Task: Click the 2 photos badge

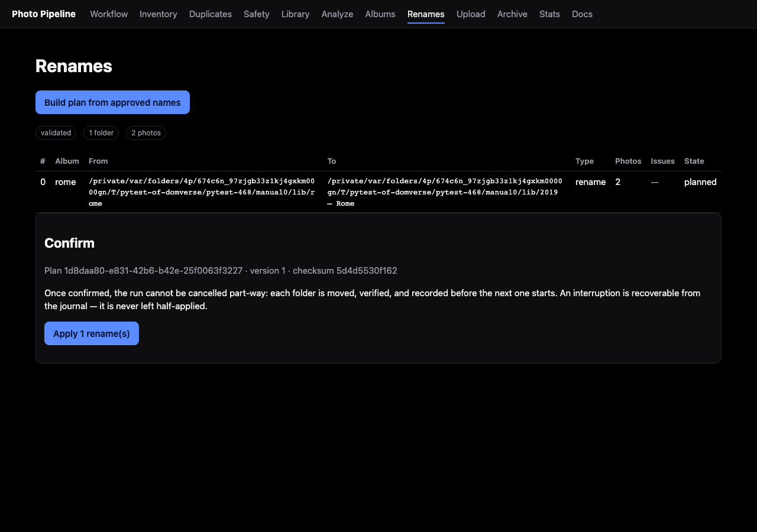Action: (x=146, y=133)
